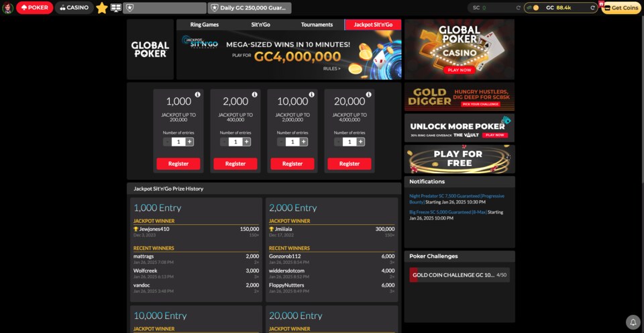
Task: Click the blank table tab with star badge
Action: [165, 8]
